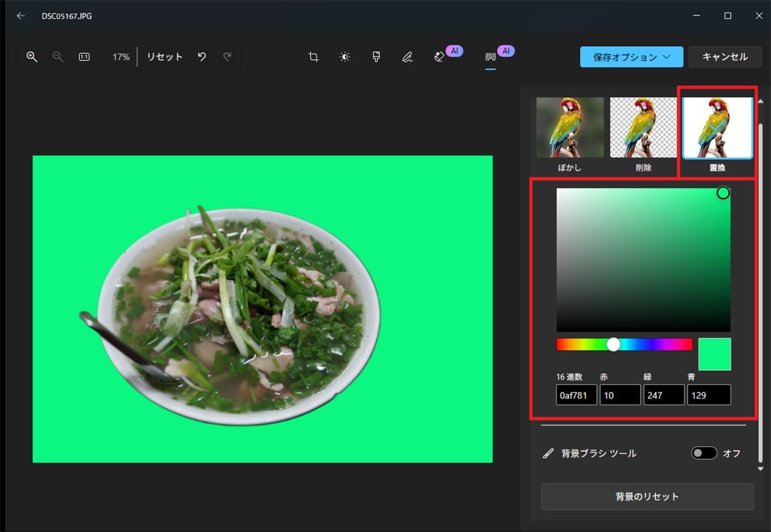Click the 背景のリセット button
771x532 pixels.
point(647,496)
